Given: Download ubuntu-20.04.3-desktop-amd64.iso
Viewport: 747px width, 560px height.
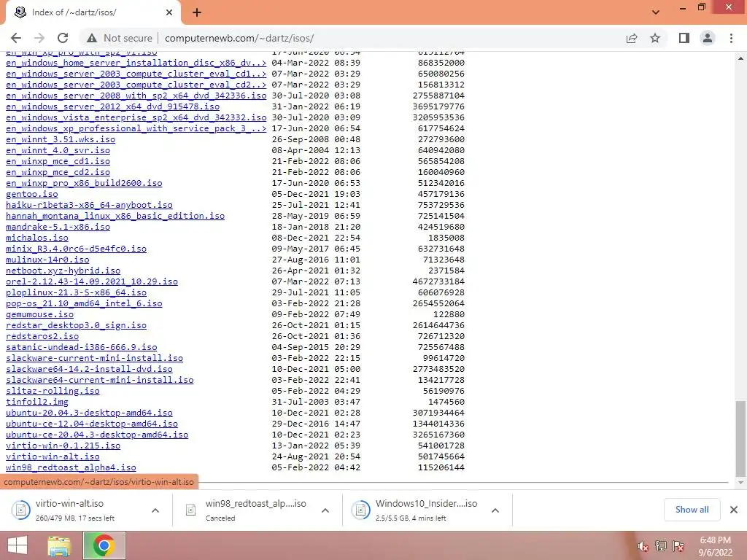Looking at the screenshot, I should tap(89, 413).
